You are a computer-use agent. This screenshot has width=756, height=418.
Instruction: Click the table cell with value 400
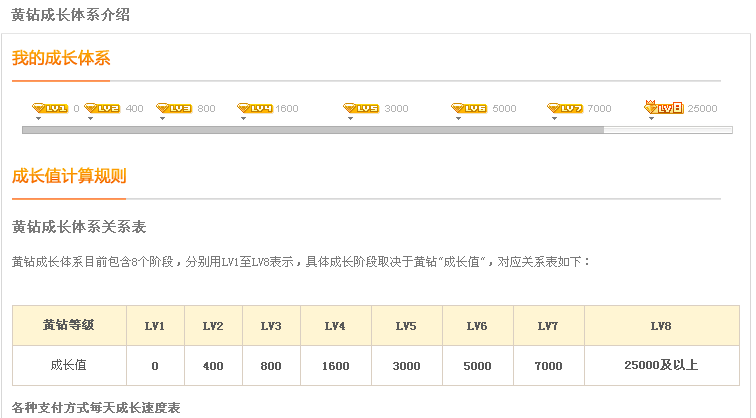(213, 365)
